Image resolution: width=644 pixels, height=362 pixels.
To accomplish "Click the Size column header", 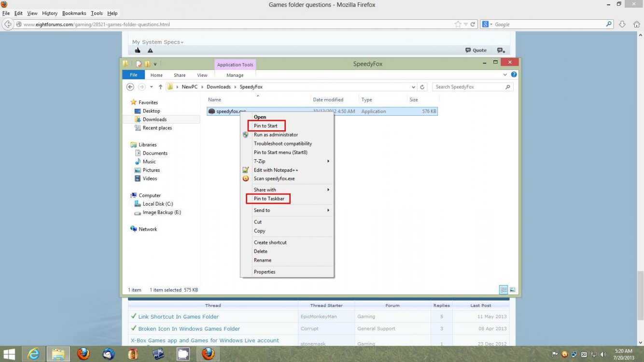I will point(414,99).
